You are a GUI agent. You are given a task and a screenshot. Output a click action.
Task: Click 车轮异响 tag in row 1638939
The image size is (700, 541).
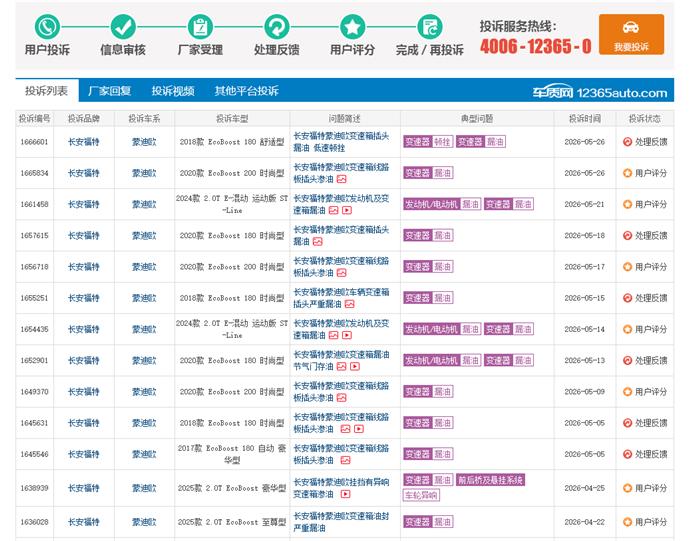[x=421, y=495]
